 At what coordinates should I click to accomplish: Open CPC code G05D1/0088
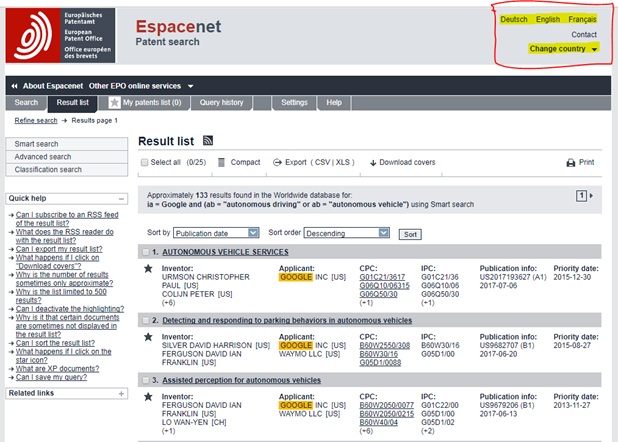pos(380,363)
